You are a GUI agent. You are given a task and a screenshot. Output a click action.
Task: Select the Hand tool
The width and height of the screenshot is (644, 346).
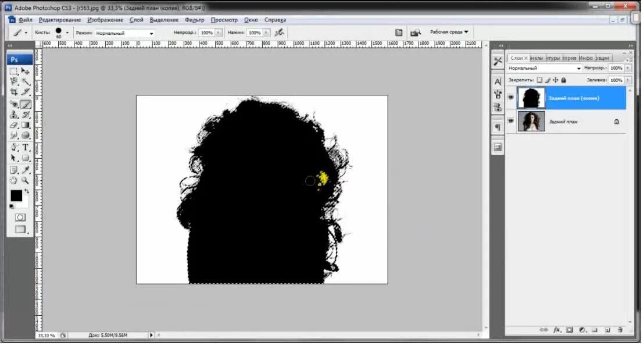coord(13,180)
